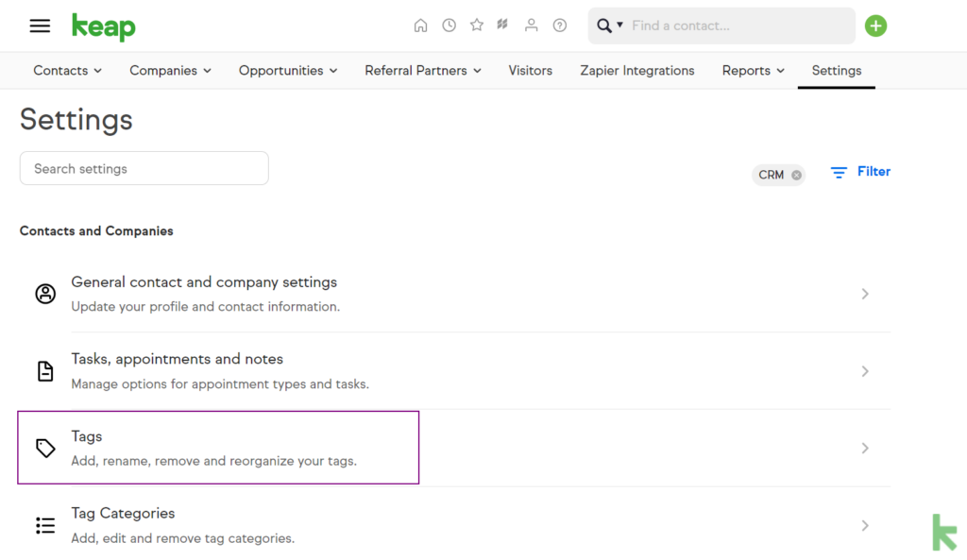The width and height of the screenshot is (967, 560).
Task: Click the Search settings field
Action: click(x=144, y=168)
